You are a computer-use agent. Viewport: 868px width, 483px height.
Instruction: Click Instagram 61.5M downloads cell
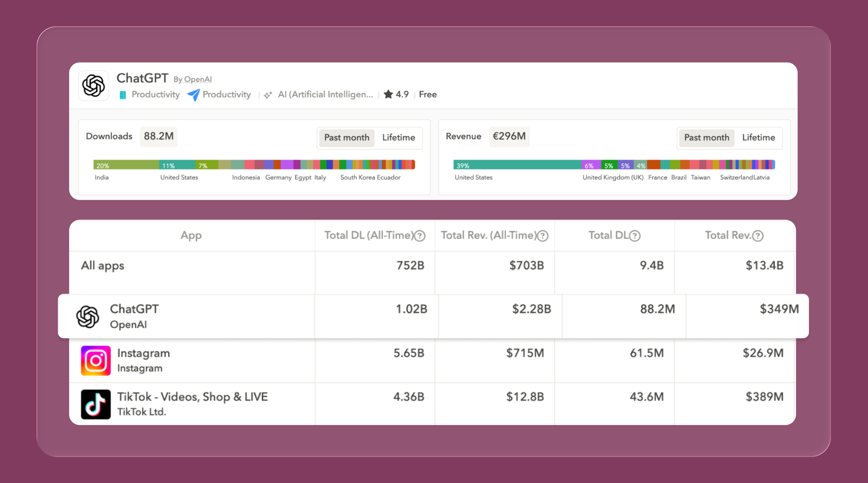pos(646,353)
